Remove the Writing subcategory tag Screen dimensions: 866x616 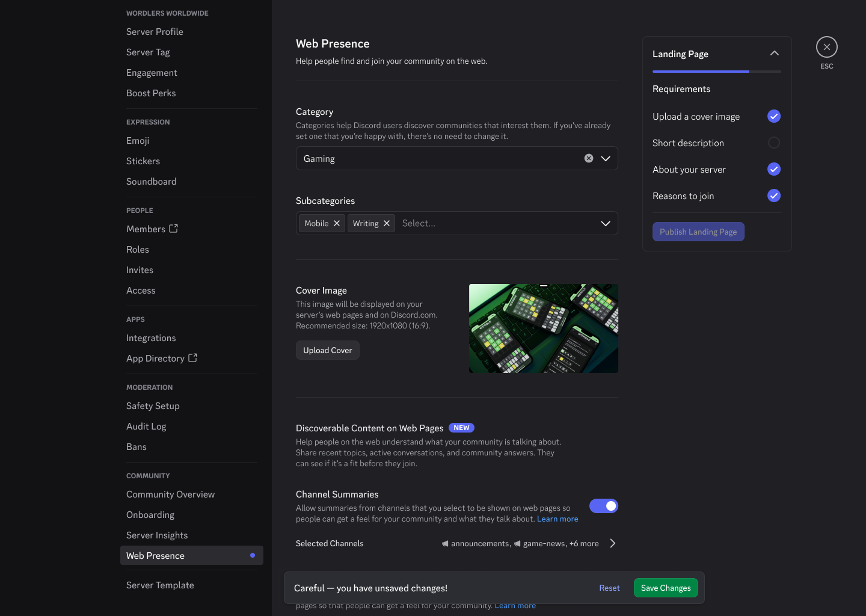pos(387,223)
